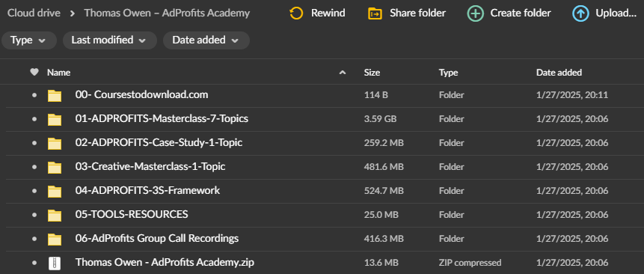Toggle favorite dot for 02-ADPROFITS-Case-Study-1-Topic
This screenshot has height=274, width=644.
(x=34, y=143)
